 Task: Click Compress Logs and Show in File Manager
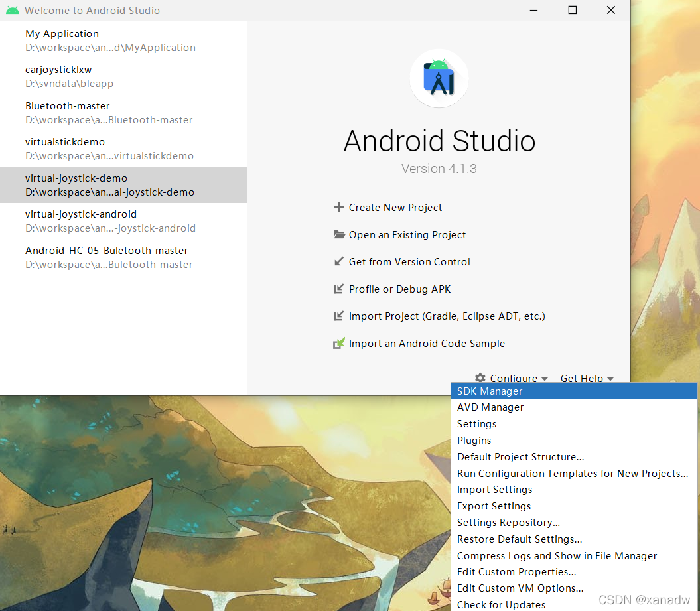click(574, 556)
